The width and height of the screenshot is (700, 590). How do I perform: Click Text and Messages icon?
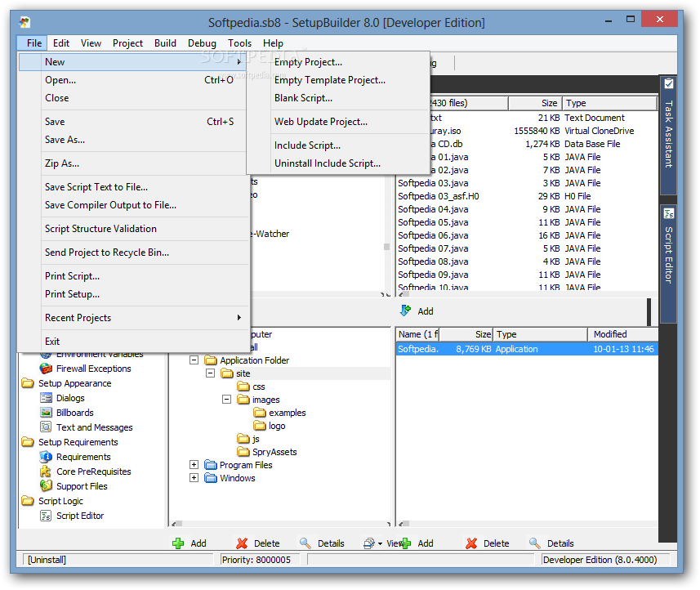coord(46,427)
